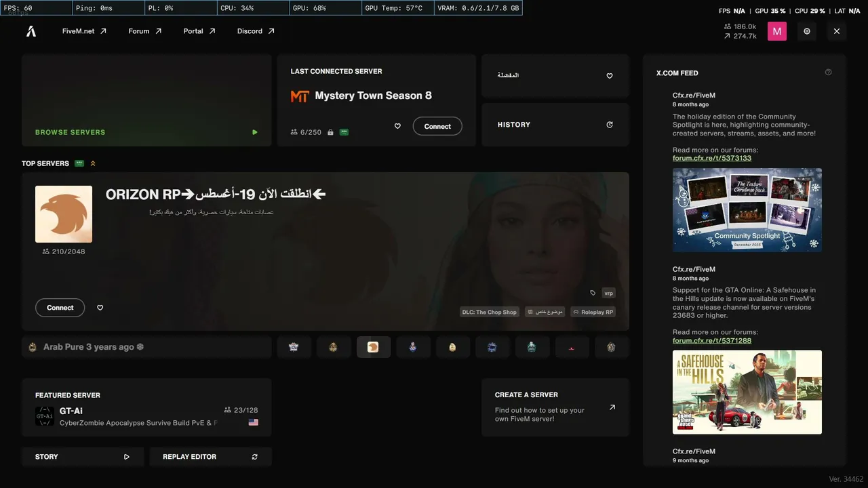868x488 pixels.
Task: Connect to Mystery Town Season 8
Action: 437,126
